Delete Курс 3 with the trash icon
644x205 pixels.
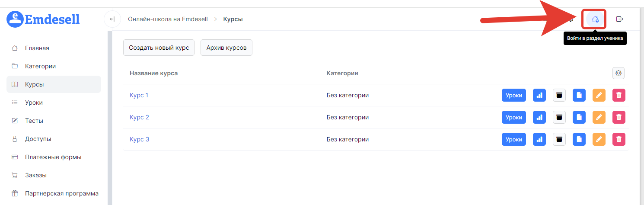coord(619,139)
